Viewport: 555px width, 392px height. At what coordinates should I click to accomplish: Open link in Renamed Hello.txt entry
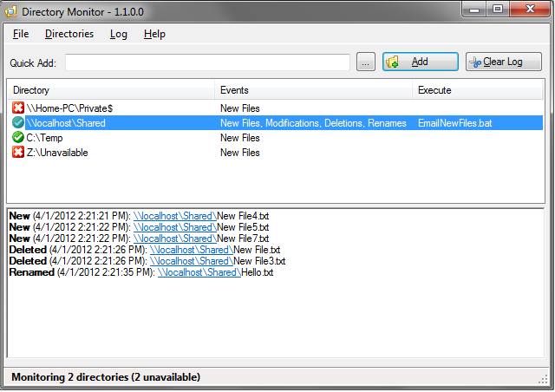pyautogui.click(x=199, y=272)
